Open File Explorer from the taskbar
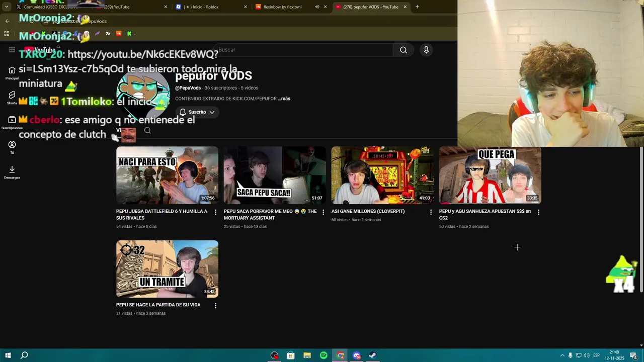 [x=307, y=355]
